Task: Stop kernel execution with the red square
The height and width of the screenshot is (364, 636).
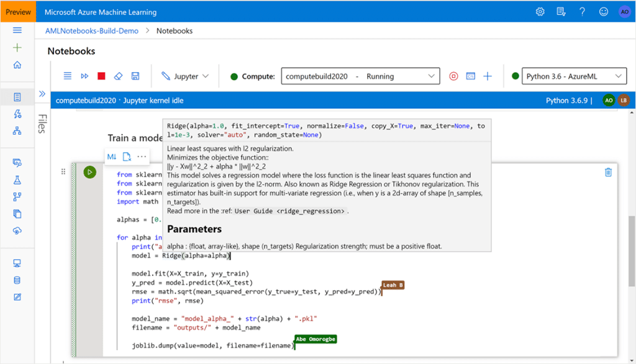Action: (x=101, y=76)
